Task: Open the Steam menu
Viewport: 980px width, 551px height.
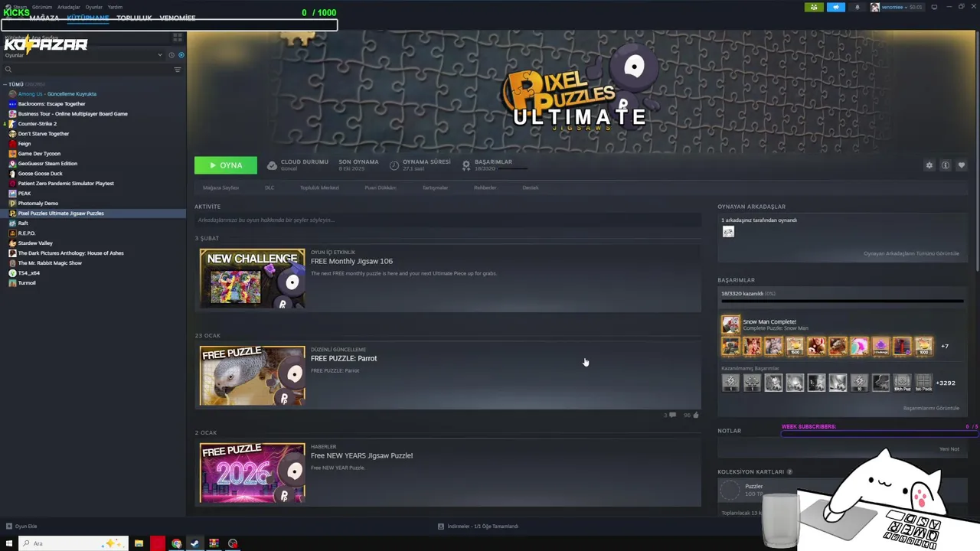Action: [20, 7]
